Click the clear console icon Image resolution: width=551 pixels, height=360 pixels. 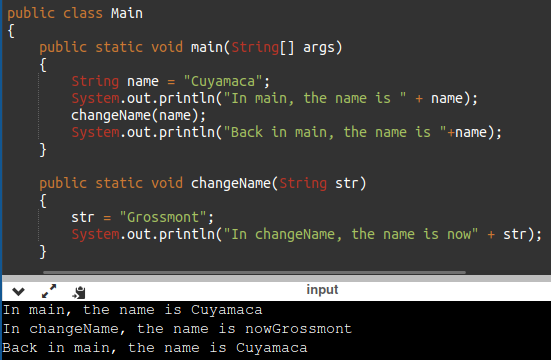tap(79, 292)
